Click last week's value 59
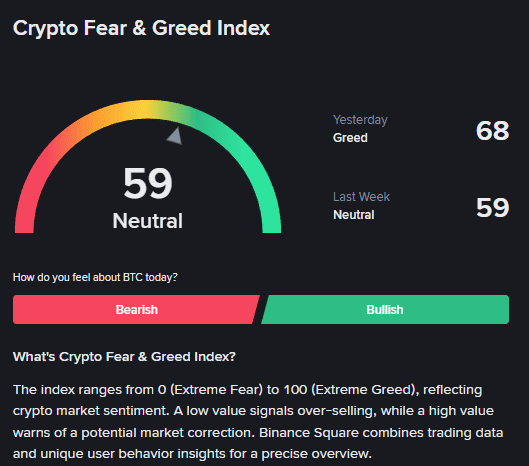 pyautogui.click(x=492, y=208)
